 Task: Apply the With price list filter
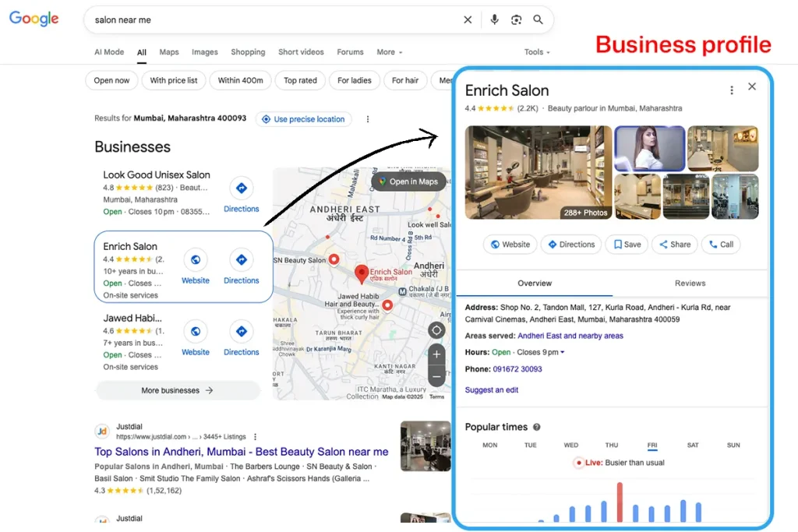pyautogui.click(x=174, y=80)
